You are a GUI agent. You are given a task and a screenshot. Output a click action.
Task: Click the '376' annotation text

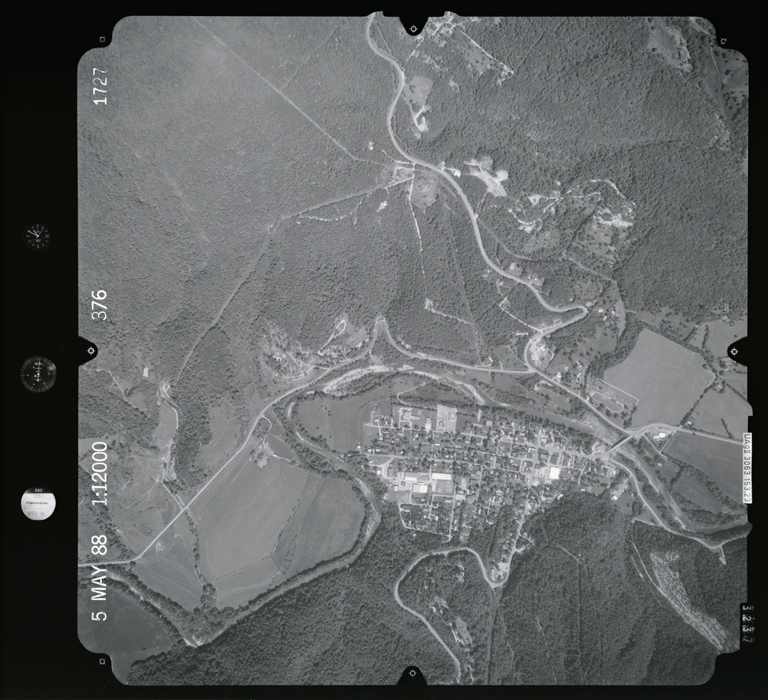(x=100, y=305)
